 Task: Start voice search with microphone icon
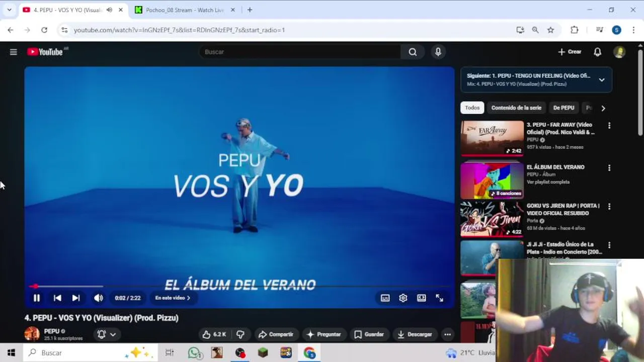[438, 52]
